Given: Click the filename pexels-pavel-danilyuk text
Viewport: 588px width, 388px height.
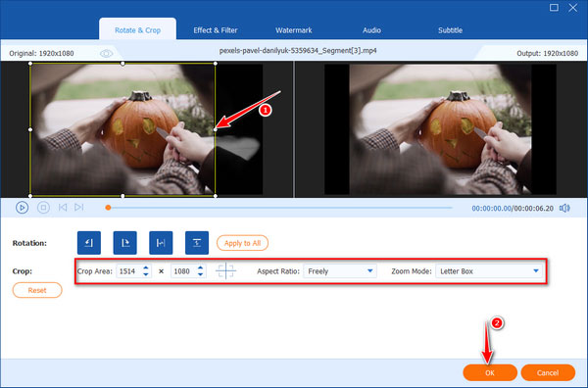Looking at the screenshot, I should pos(298,51).
